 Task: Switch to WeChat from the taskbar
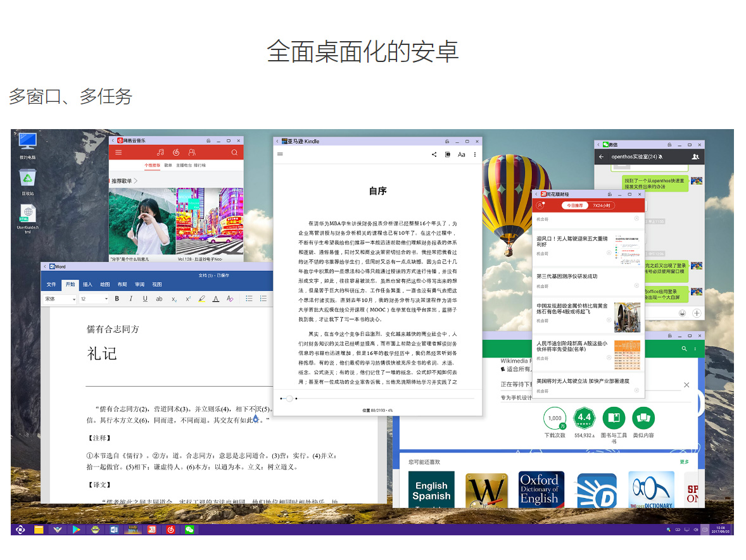[189, 530]
